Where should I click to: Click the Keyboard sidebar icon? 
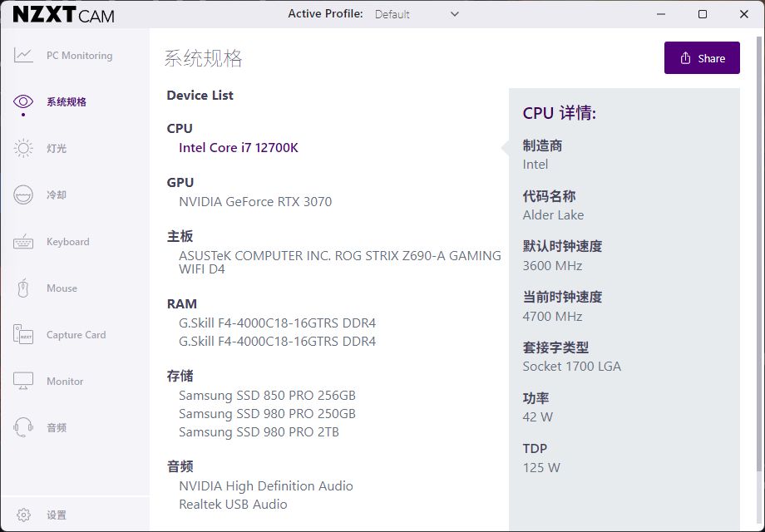(x=24, y=241)
